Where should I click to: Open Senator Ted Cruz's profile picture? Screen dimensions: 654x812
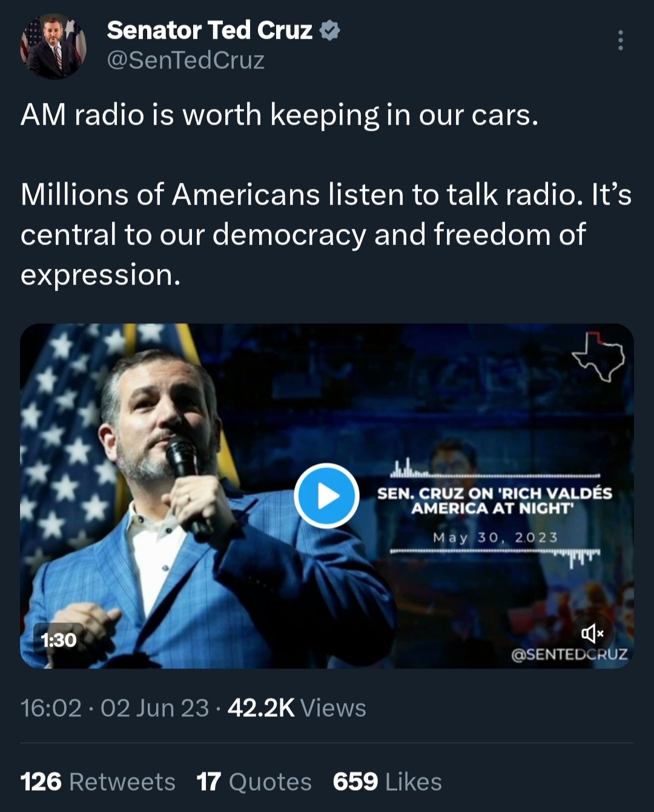click(53, 47)
